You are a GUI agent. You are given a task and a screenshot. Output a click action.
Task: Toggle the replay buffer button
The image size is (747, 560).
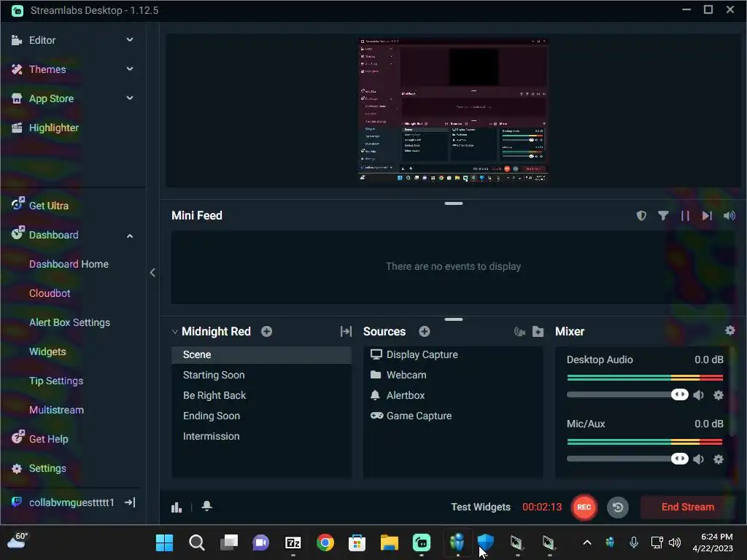pos(617,507)
